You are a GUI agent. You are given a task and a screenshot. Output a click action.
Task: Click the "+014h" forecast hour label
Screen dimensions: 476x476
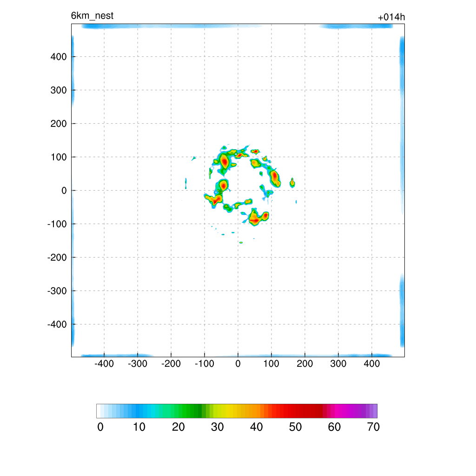(391, 17)
